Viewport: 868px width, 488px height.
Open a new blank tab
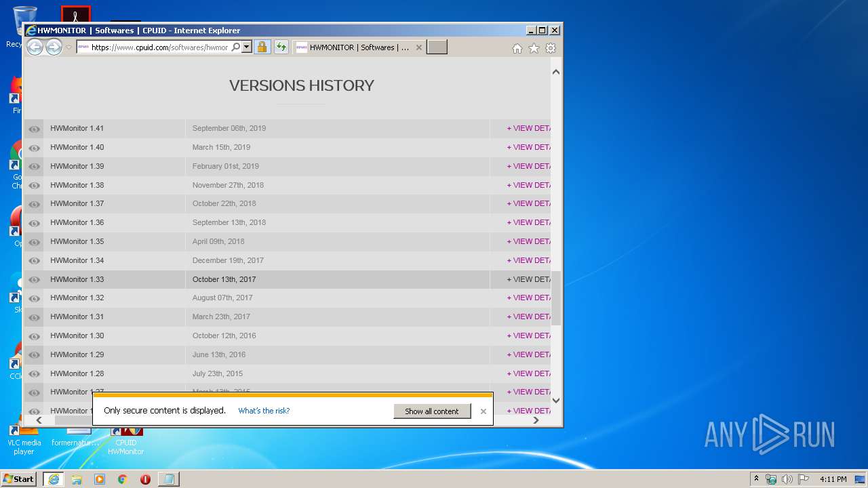437,47
